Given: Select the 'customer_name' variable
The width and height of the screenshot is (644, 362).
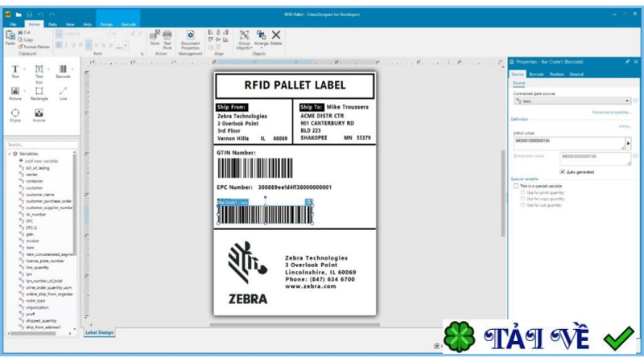Looking at the screenshot, I should [39, 195].
